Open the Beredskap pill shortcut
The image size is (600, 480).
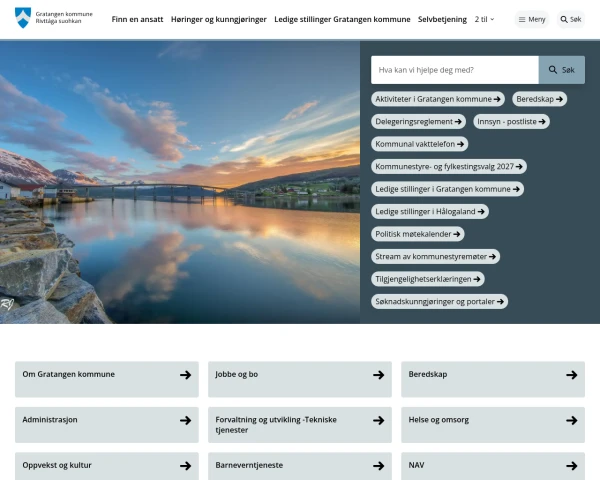click(x=539, y=99)
